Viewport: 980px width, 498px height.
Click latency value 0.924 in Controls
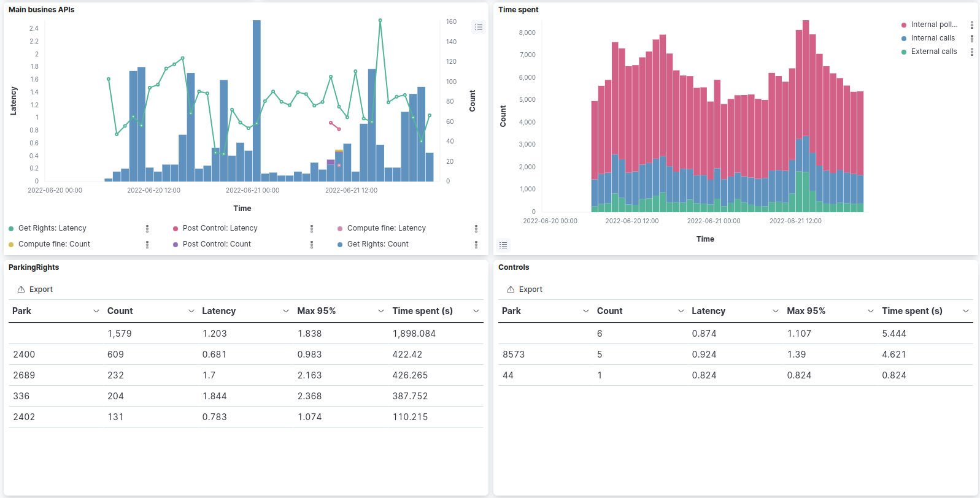click(x=704, y=354)
